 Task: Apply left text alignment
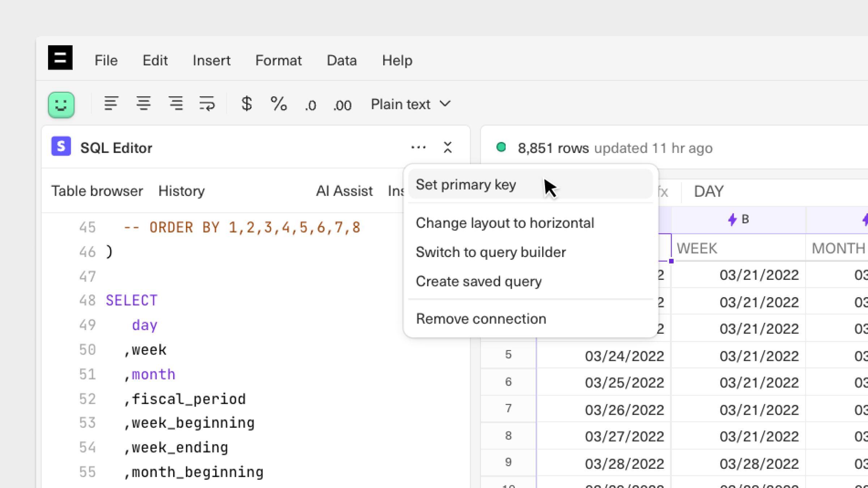(111, 104)
